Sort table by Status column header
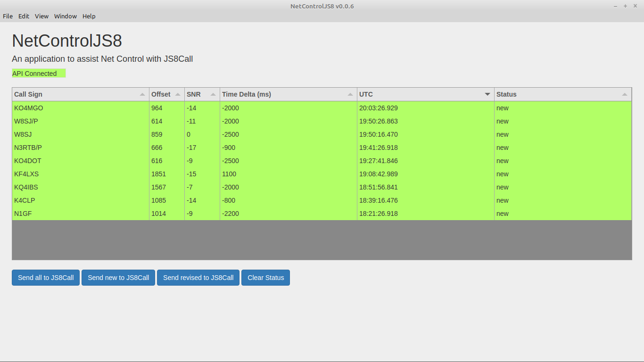This screenshot has width=644, height=362. pyautogui.click(x=563, y=94)
